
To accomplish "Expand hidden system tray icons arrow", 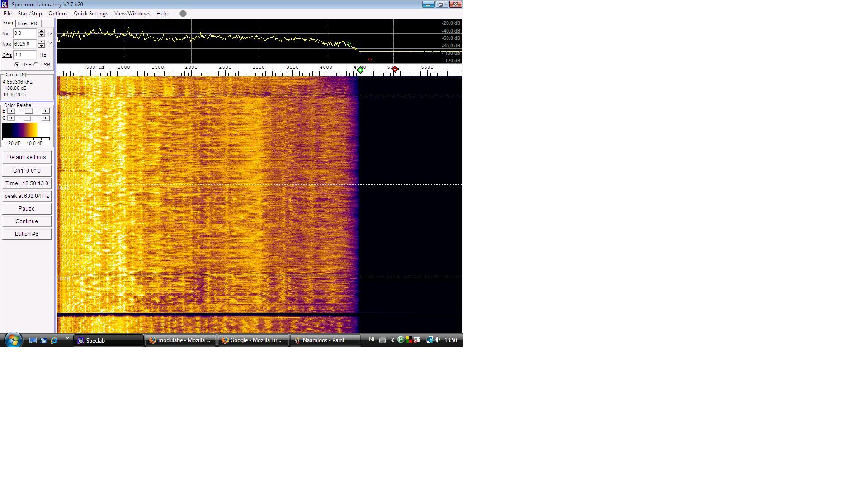I will click(392, 340).
